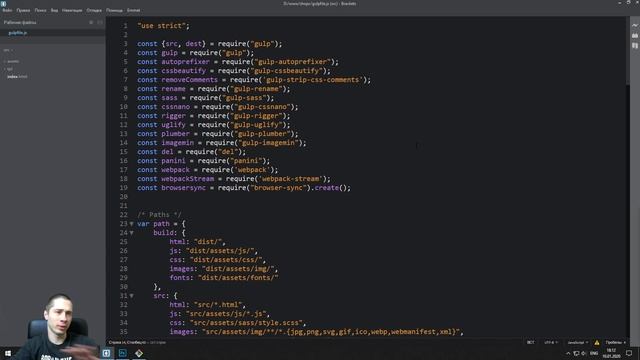Open the src project dropdown
This screenshot has width=640, height=360.
(8, 50)
